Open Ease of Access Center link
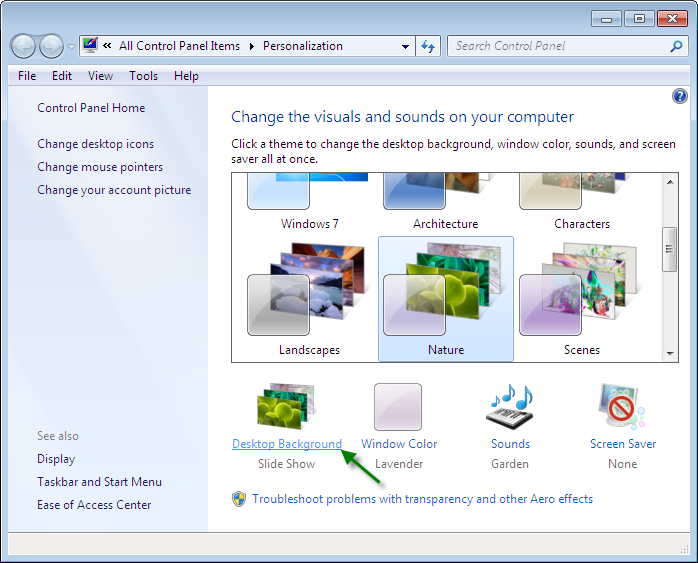The width and height of the screenshot is (698, 563). 94,505
